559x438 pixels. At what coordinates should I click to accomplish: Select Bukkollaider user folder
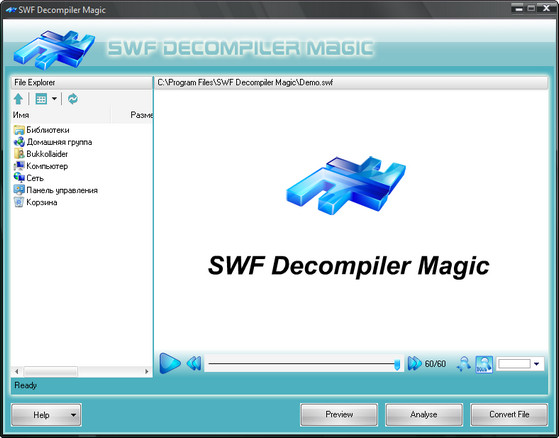point(41,154)
